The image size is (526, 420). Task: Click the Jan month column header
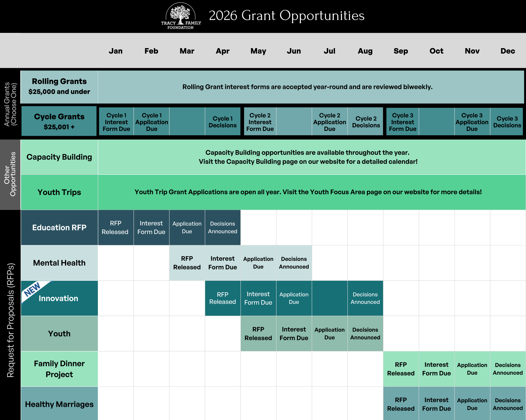tap(115, 51)
